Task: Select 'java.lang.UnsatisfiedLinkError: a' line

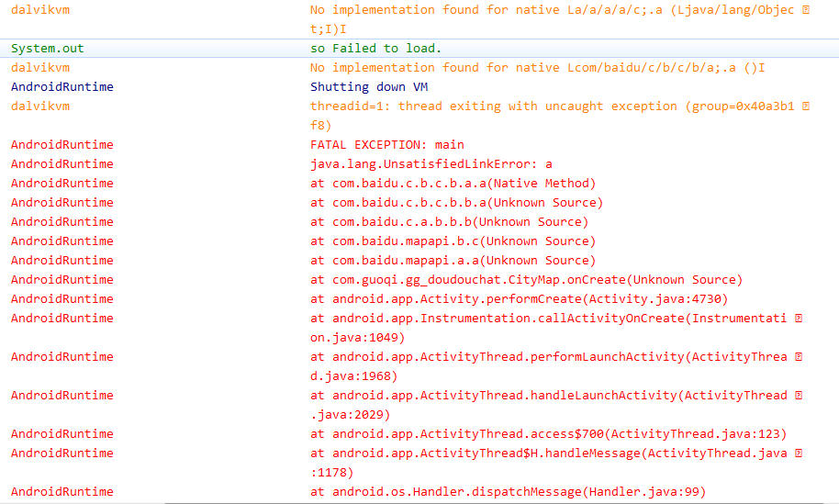Action: click(x=431, y=163)
